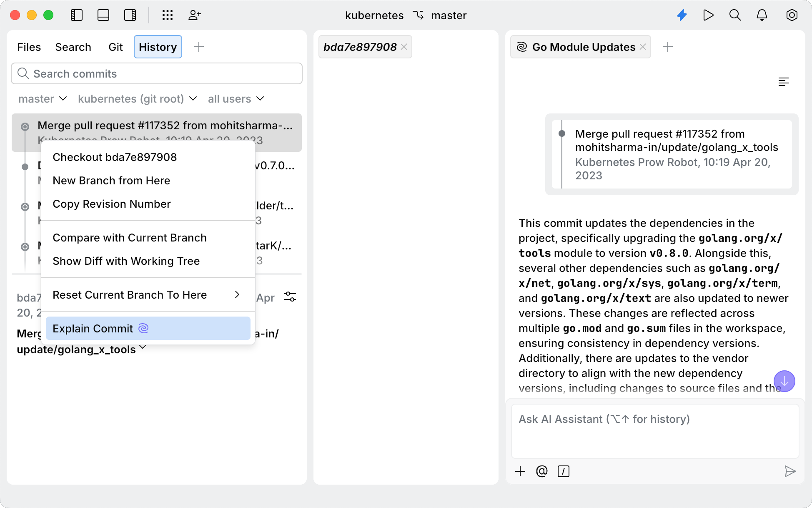Expand the commit message chevron after golang_x_tools
The image size is (812, 508).
(x=143, y=347)
